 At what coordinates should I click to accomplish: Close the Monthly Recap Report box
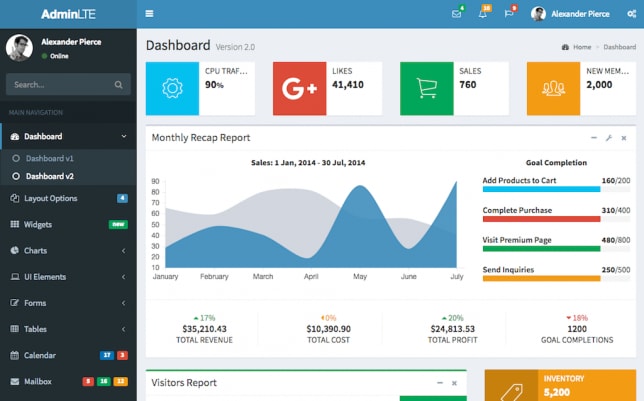coord(624,138)
